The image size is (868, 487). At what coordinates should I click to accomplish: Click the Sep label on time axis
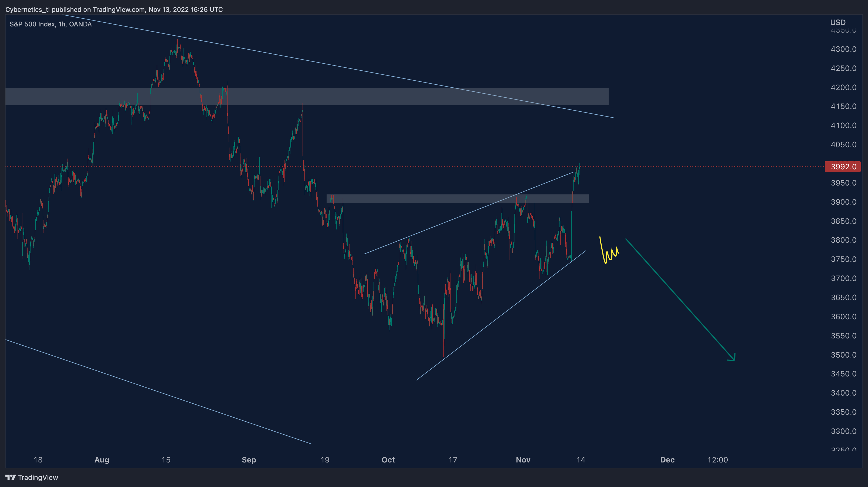[249, 460]
